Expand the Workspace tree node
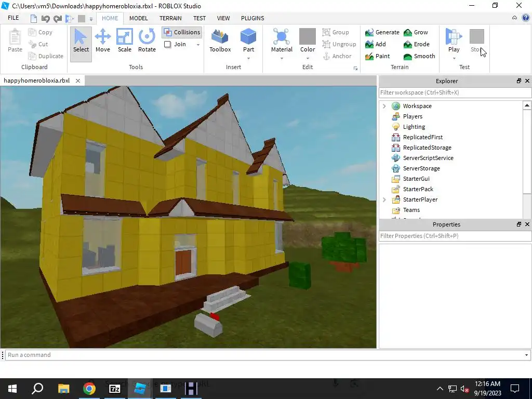The height and width of the screenshot is (399, 532). (384, 106)
